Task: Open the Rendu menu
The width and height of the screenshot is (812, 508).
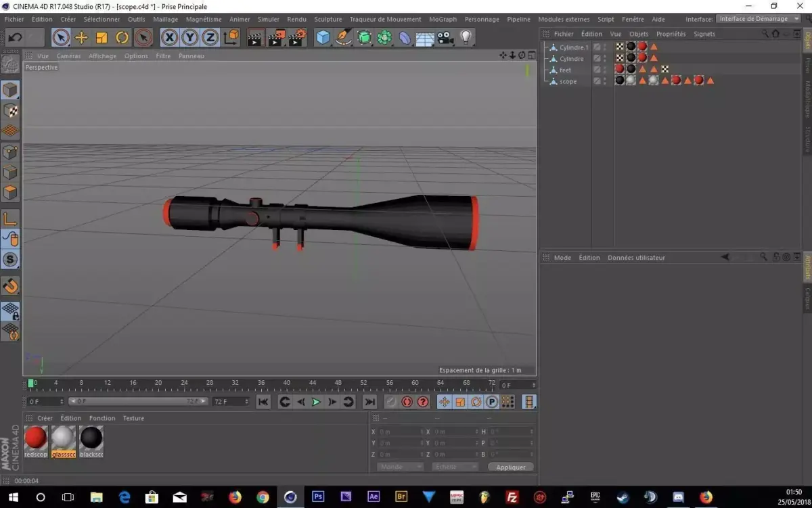Action: (296, 19)
